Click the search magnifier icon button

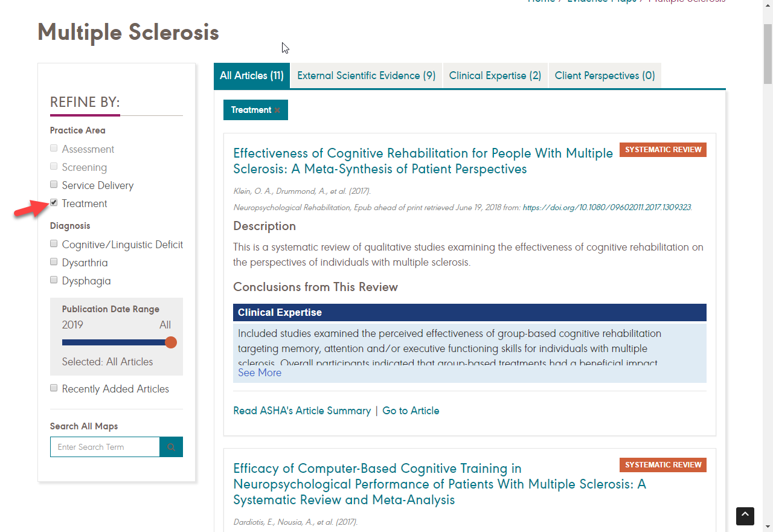(171, 447)
